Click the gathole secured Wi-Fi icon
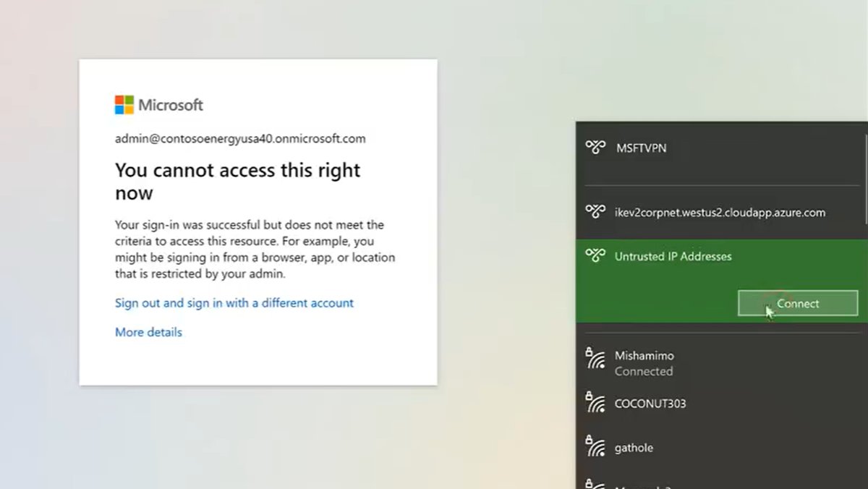Image resolution: width=868 pixels, height=489 pixels. pos(595,448)
